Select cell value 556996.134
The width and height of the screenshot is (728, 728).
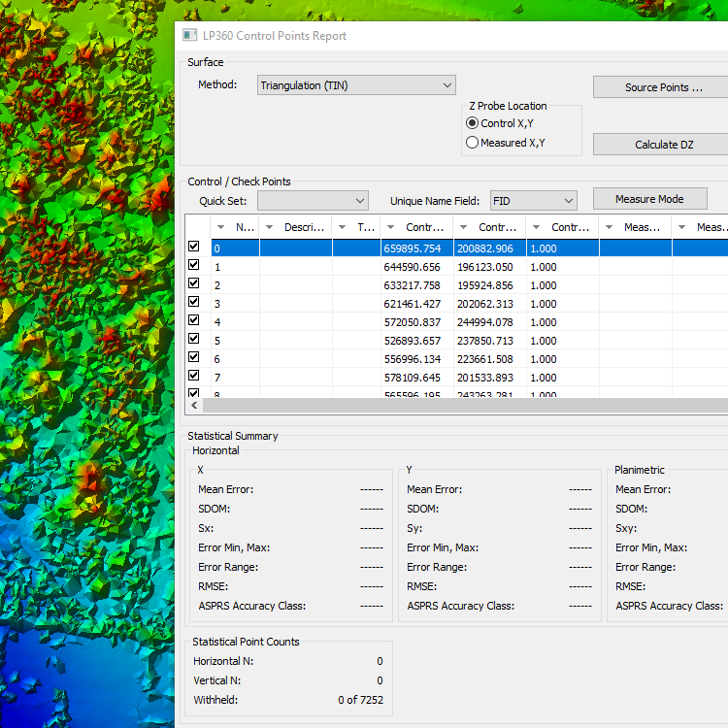point(413,359)
